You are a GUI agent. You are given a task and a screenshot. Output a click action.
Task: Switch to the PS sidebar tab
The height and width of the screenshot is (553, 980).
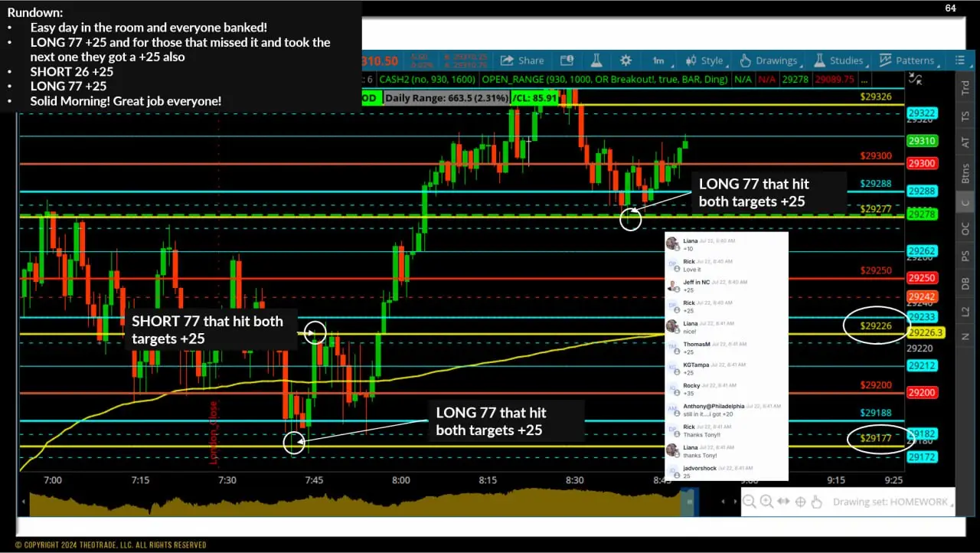tap(965, 256)
